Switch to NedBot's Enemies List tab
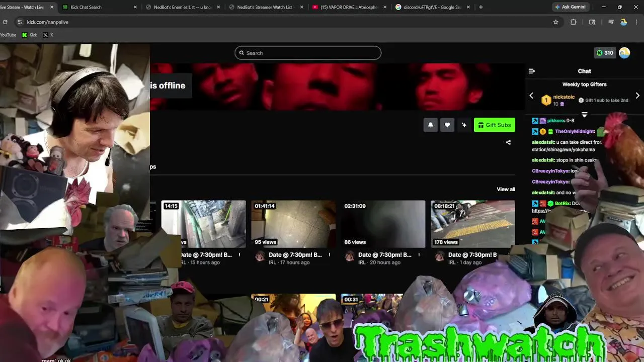The height and width of the screenshot is (362, 644). pyautogui.click(x=183, y=7)
